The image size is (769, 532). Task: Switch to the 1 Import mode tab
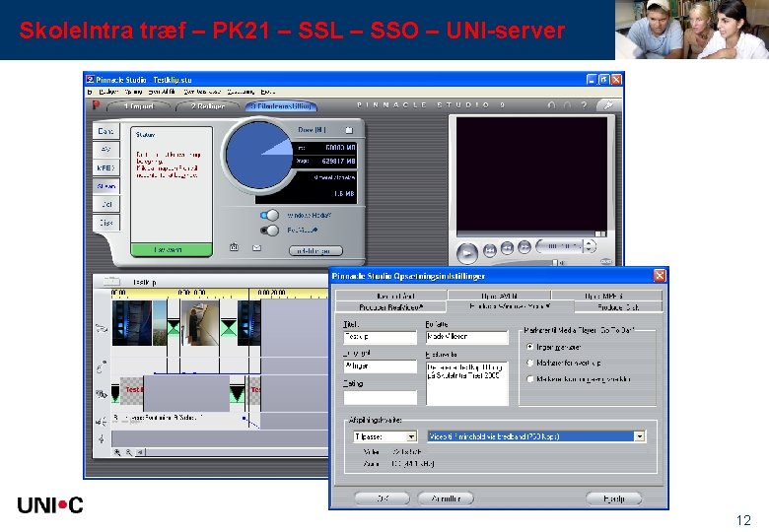(x=139, y=106)
